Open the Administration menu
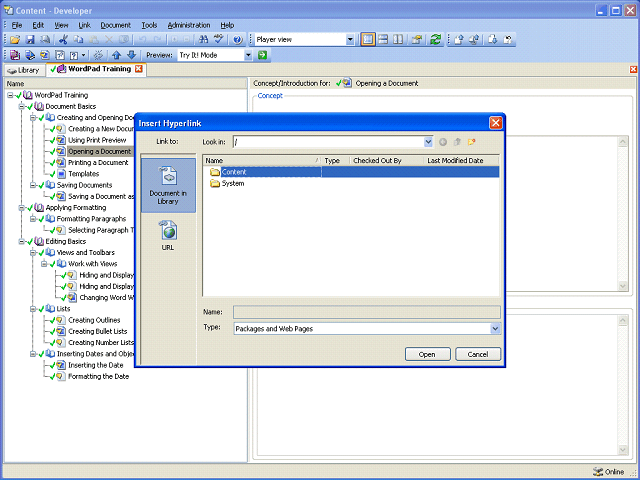 point(189,25)
